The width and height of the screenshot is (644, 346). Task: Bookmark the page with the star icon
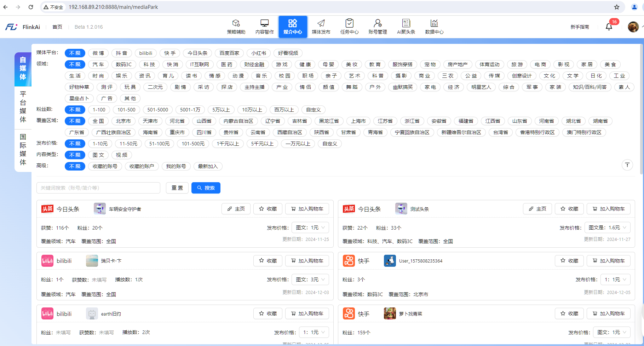pyautogui.click(x=617, y=7)
